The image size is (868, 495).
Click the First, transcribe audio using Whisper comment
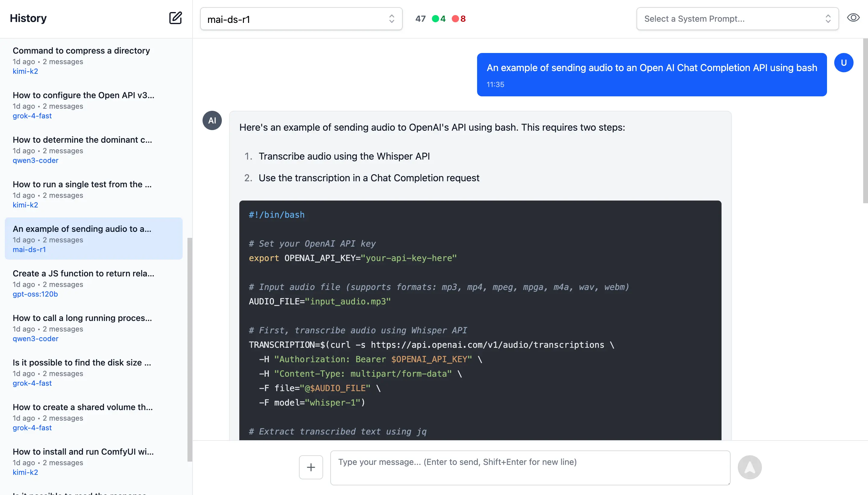point(358,331)
